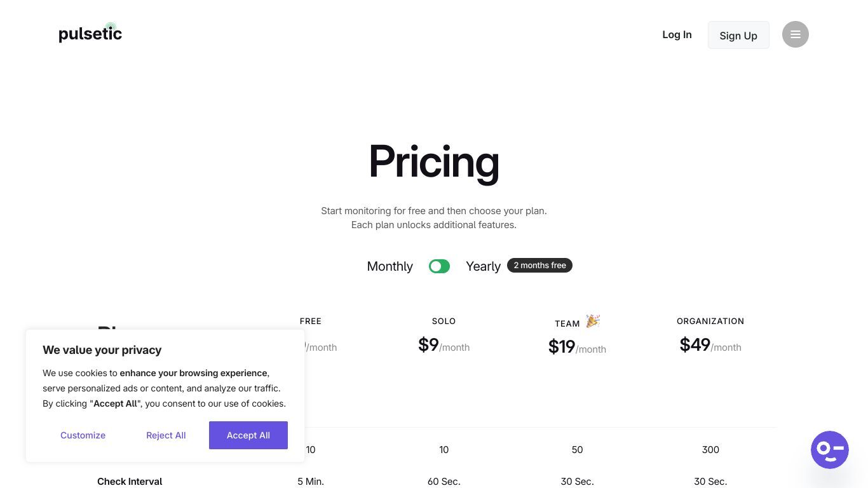Select the SOLO plan heading
Image resolution: width=868 pixels, height=488 pixels.
tap(444, 321)
